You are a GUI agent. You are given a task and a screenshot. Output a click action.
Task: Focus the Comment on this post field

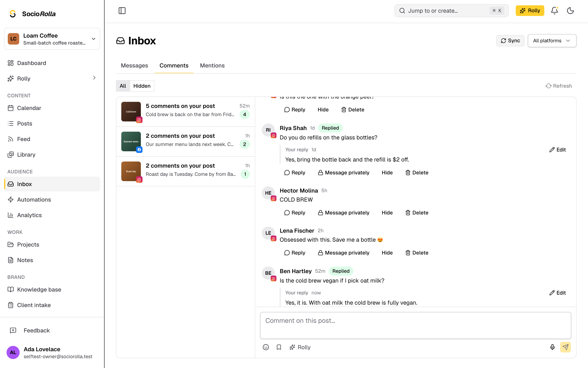click(415, 325)
